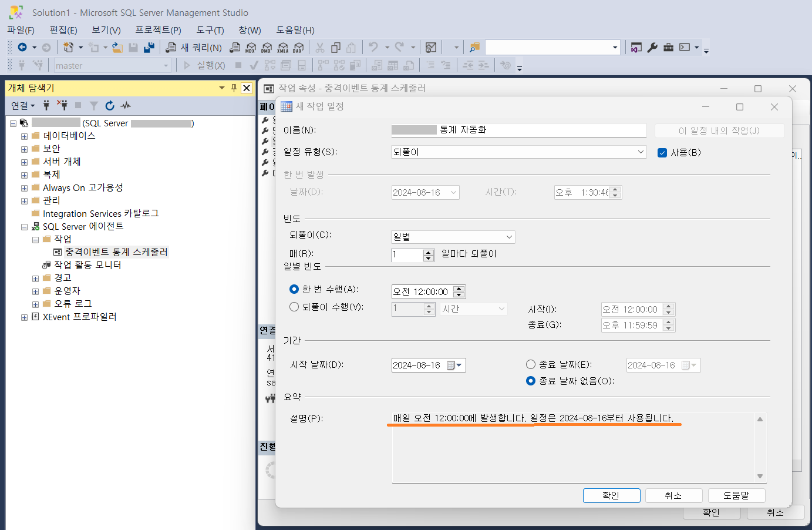Open the 도구(T) menu
Screen dimensions: 812x530
point(210,30)
